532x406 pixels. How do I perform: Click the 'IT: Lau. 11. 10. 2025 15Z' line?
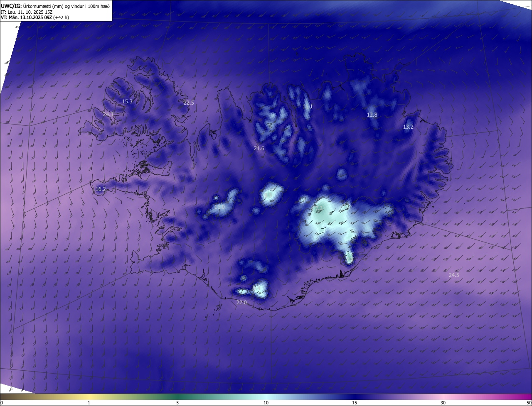tap(27, 12)
